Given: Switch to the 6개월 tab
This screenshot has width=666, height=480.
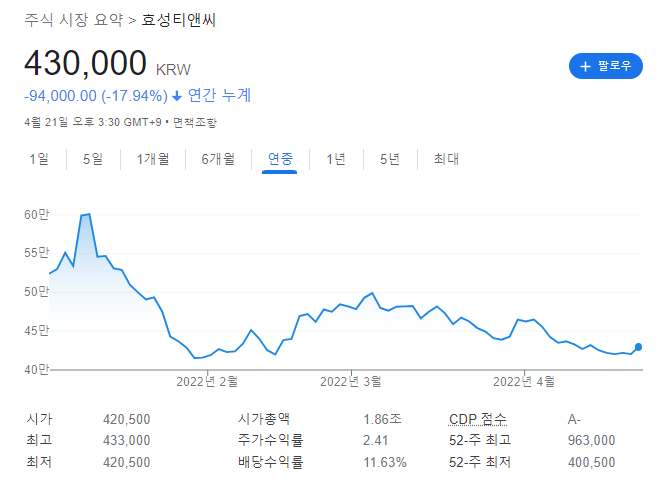Looking at the screenshot, I should click(218, 159).
